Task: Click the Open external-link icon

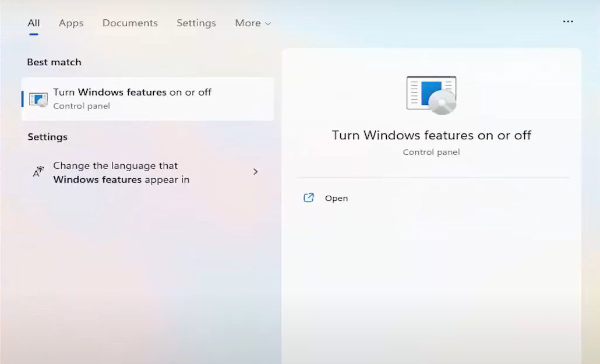Action: click(x=309, y=198)
